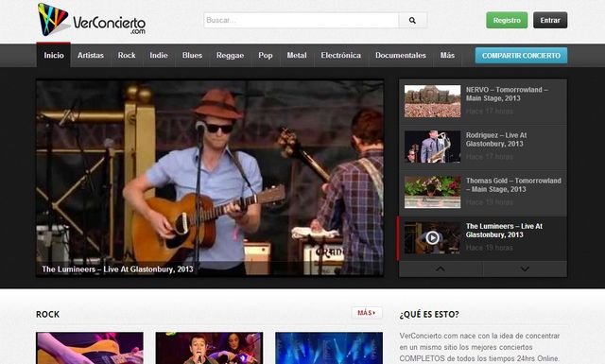This screenshot has height=364, width=605.
Task: Click the 'Hace 19 horas' text under The Lumineers
Action: point(490,248)
